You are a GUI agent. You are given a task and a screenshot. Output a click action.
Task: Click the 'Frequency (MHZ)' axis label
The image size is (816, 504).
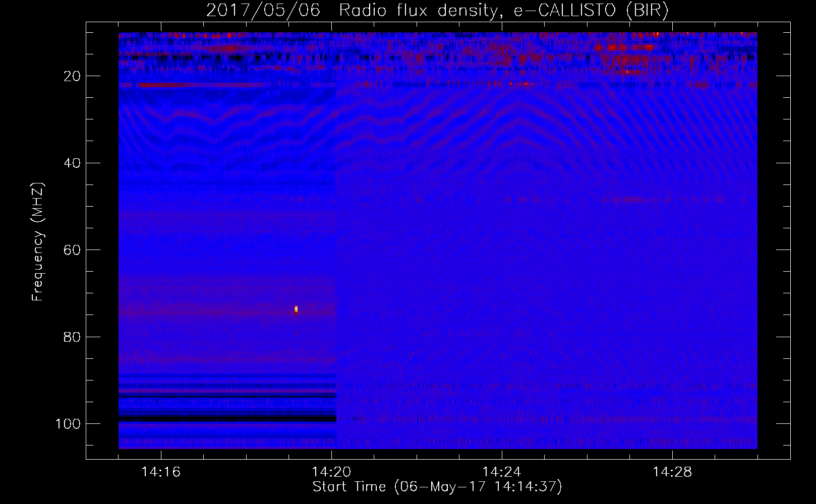pos(38,241)
